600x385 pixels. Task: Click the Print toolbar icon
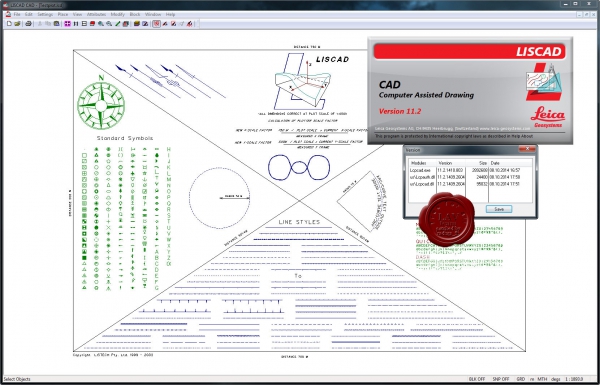(28, 24)
